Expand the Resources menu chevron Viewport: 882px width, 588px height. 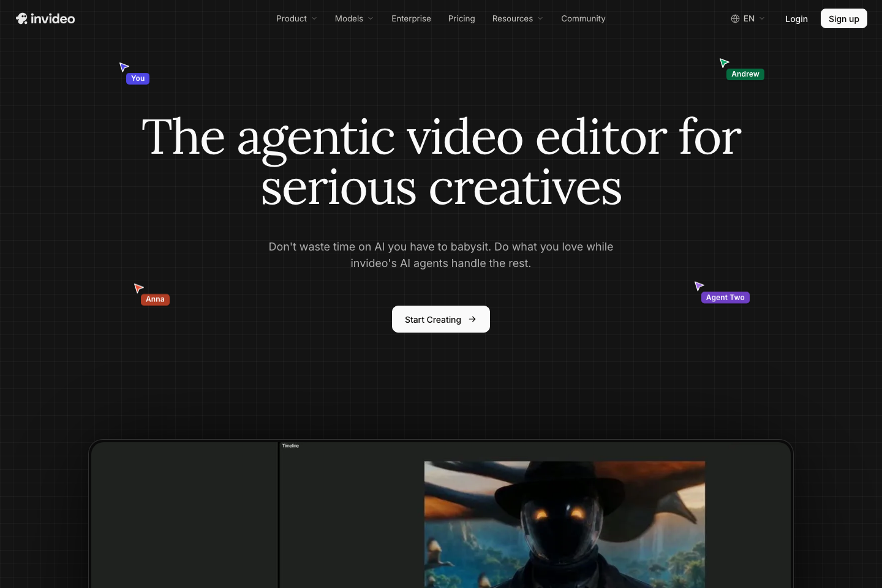click(540, 19)
